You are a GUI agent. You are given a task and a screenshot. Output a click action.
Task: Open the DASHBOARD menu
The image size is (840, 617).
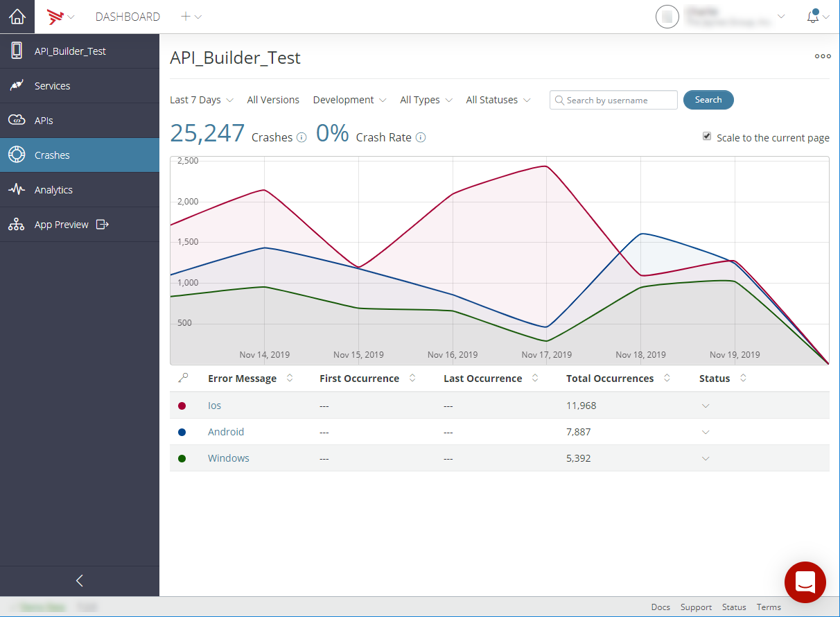(x=128, y=17)
